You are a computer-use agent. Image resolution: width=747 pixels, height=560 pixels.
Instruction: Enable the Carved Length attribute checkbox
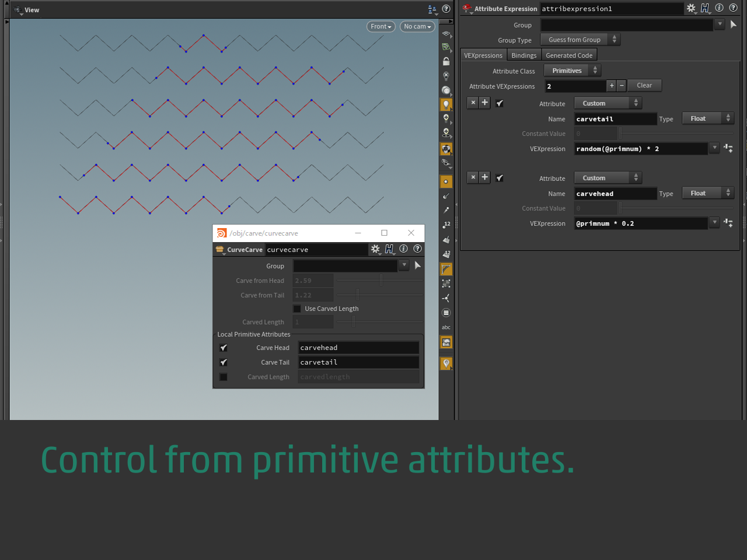tap(224, 377)
